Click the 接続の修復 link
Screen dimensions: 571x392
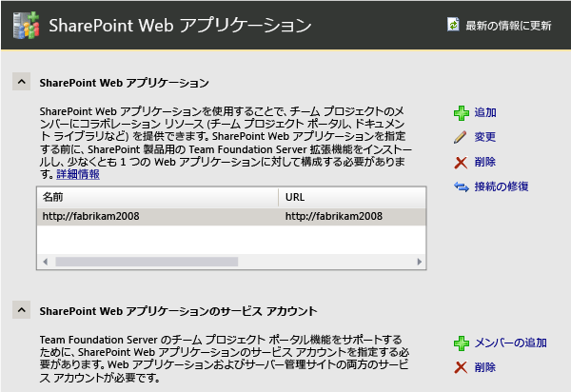pos(502,186)
